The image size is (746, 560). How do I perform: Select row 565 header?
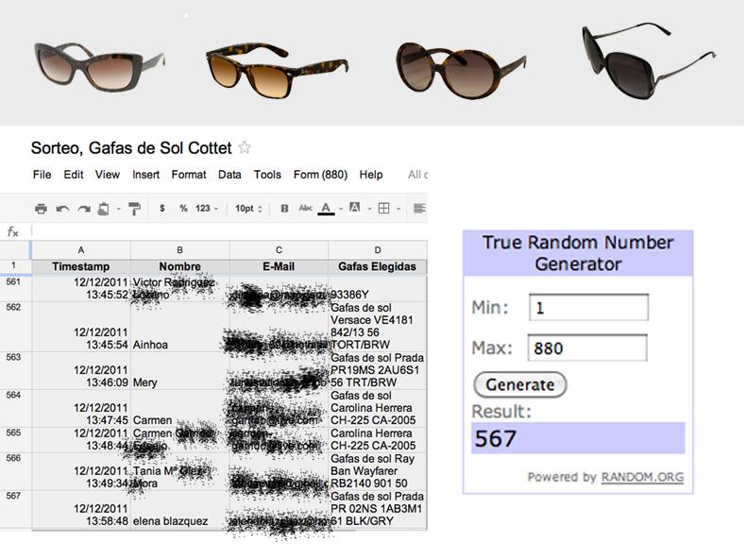15,440
